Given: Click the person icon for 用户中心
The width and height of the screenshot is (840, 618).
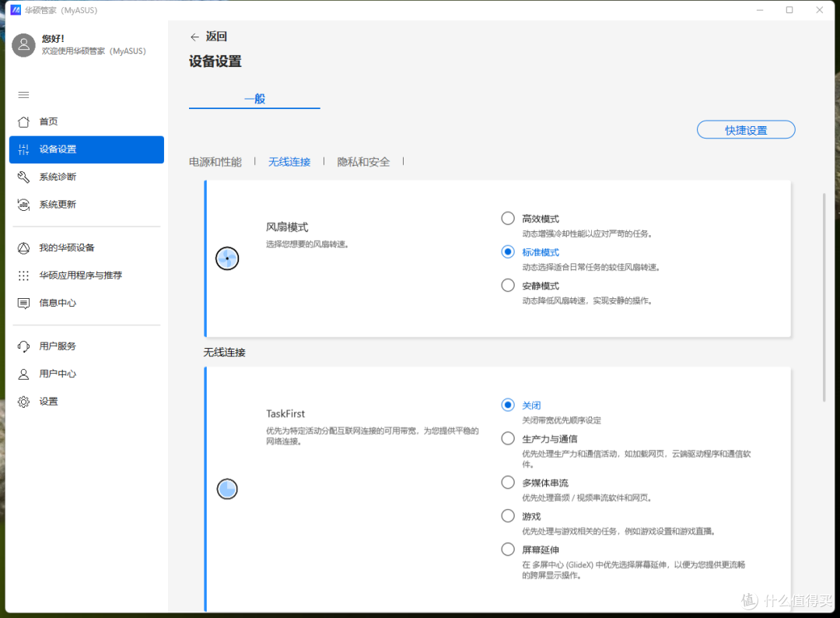Looking at the screenshot, I should (x=23, y=374).
